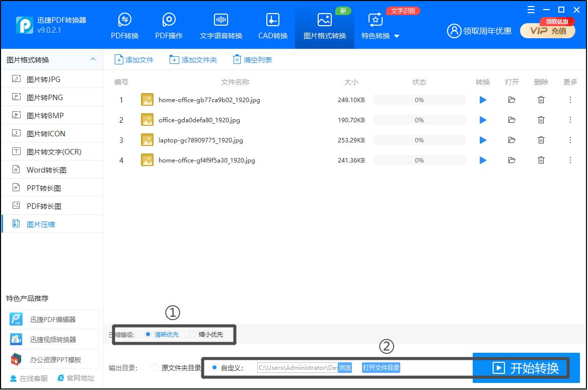
Task: Click the 添加文件夹 add folder icon
Action: coord(174,60)
